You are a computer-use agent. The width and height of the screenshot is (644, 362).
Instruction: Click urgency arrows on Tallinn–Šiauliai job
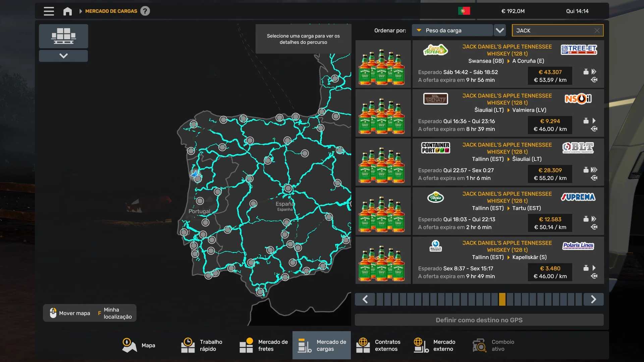point(594,170)
